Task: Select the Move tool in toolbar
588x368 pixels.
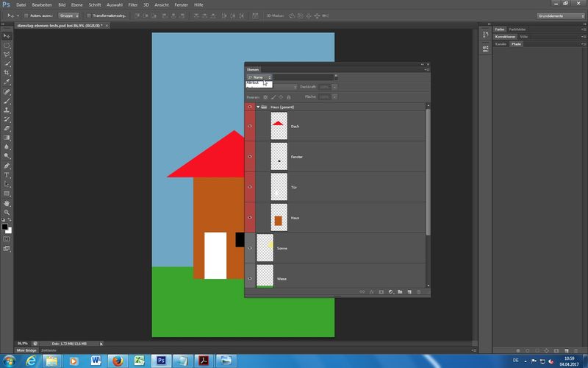Action: coord(7,35)
